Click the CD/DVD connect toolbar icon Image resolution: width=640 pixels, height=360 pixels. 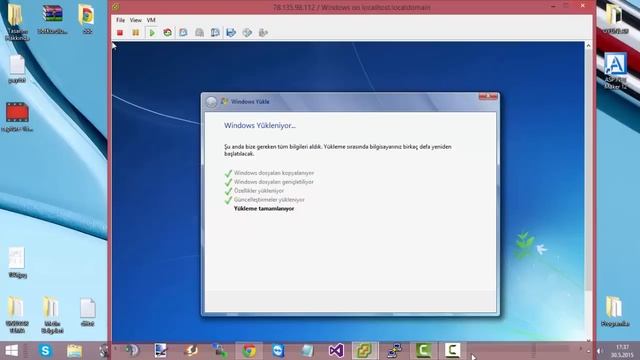pyautogui.click(x=247, y=33)
